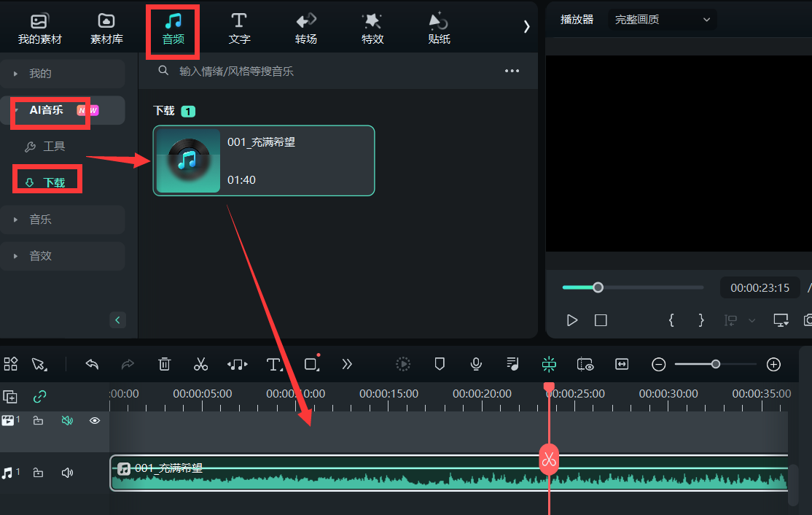Mute the audio track speaker icon
The width and height of the screenshot is (812, 515).
tap(67, 473)
